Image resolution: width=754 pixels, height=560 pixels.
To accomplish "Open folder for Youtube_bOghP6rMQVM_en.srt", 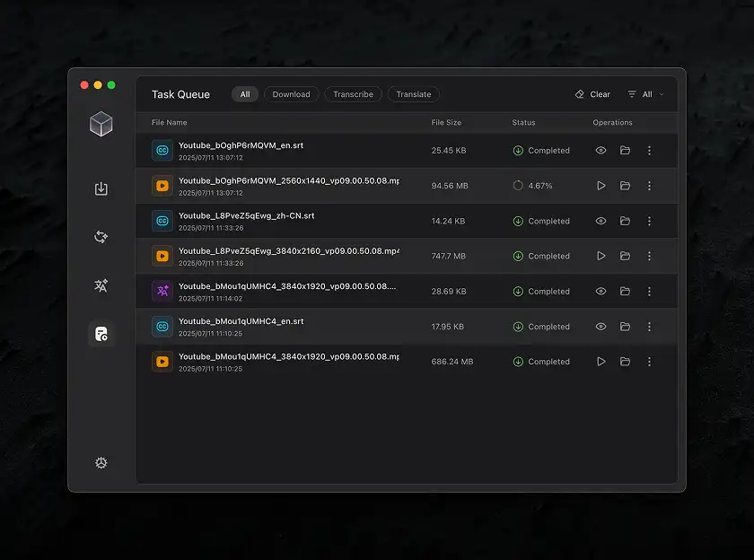I will pos(625,151).
